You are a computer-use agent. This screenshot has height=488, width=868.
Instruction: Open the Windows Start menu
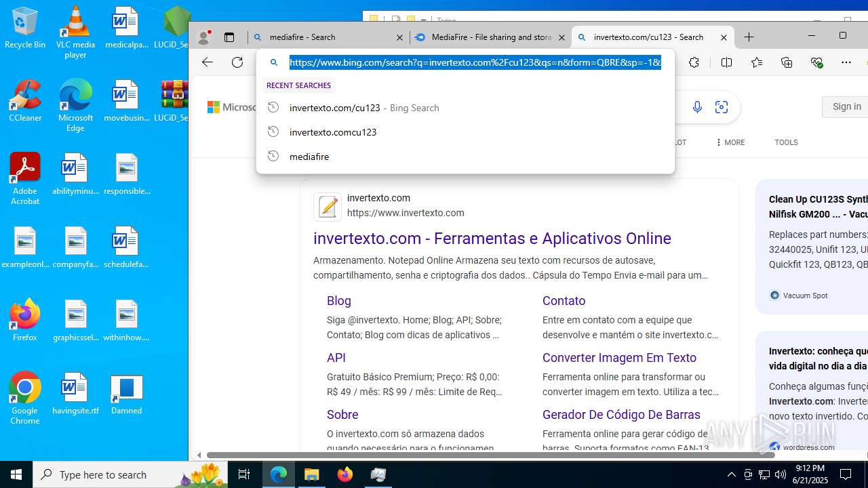(16, 474)
